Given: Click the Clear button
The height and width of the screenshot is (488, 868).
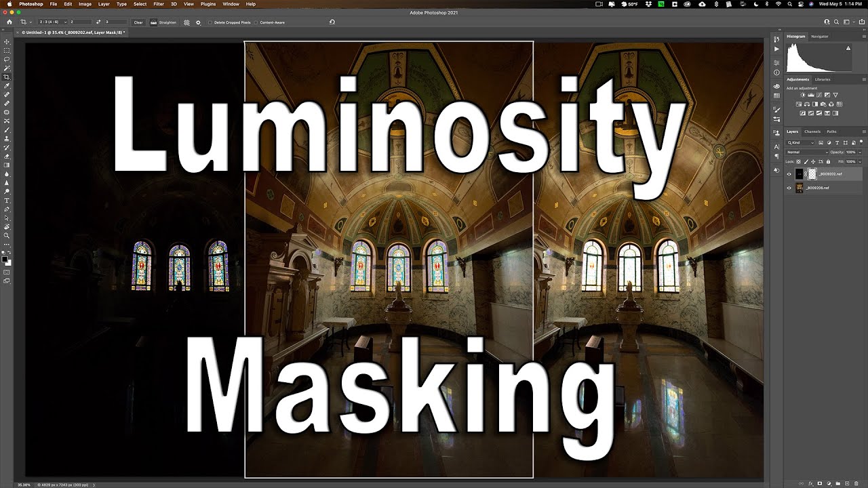Looking at the screenshot, I should (138, 22).
